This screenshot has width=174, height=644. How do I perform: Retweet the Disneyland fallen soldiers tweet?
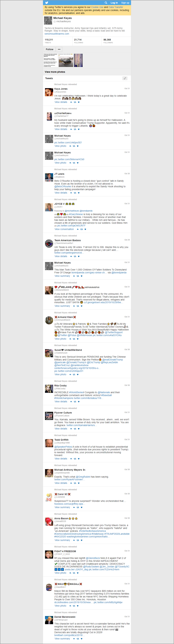78,276
